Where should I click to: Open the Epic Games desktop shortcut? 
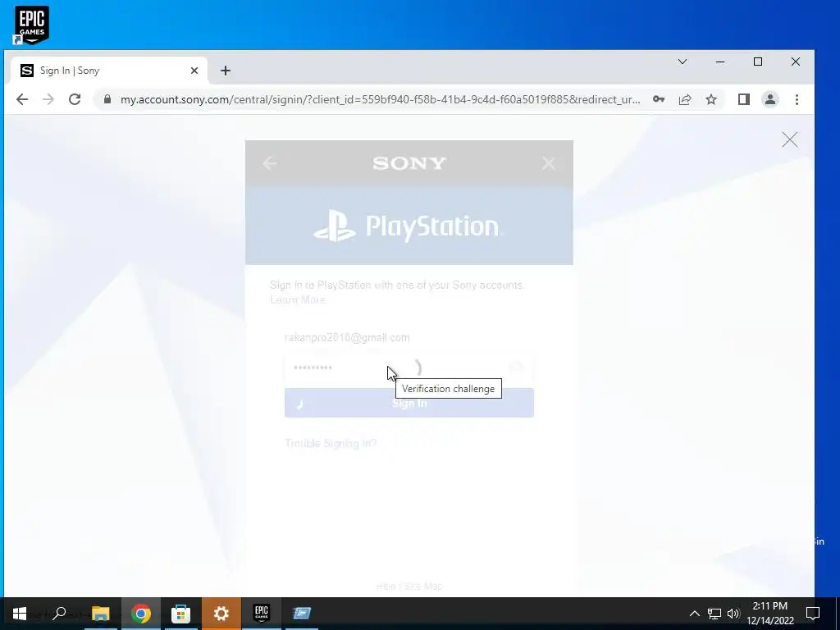(x=31, y=25)
